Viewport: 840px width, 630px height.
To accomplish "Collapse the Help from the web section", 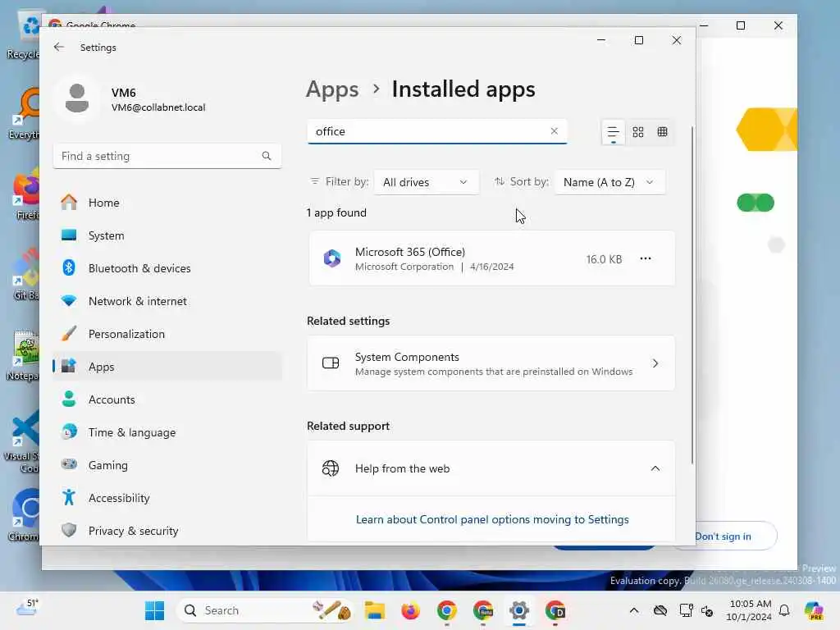I will point(655,468).
